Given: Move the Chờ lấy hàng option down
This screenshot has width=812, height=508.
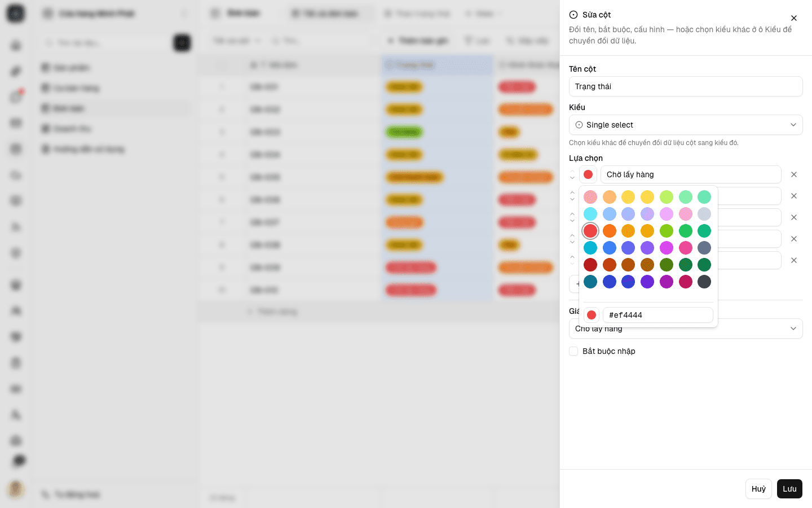Looking at the screenshot, I should (572, 178).
